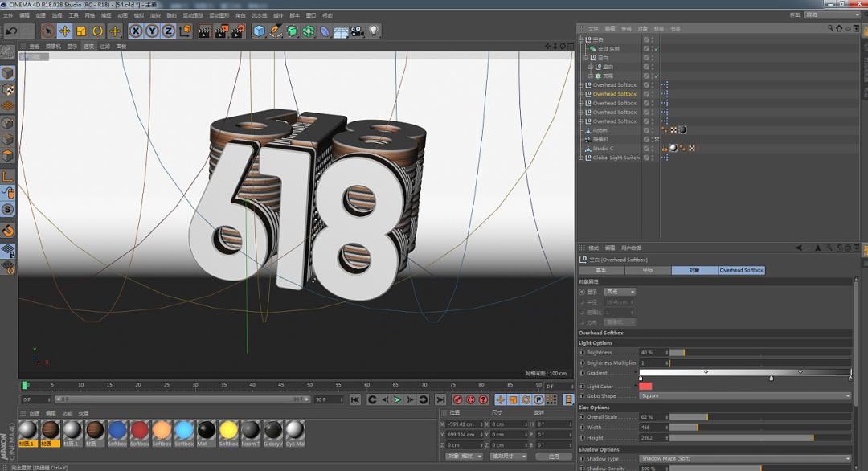Image resolution: width=868 pixels, height=471 pixels.
Task: Open the 渲染 (Render) menu in the menu bar
Action: point(155,15)
